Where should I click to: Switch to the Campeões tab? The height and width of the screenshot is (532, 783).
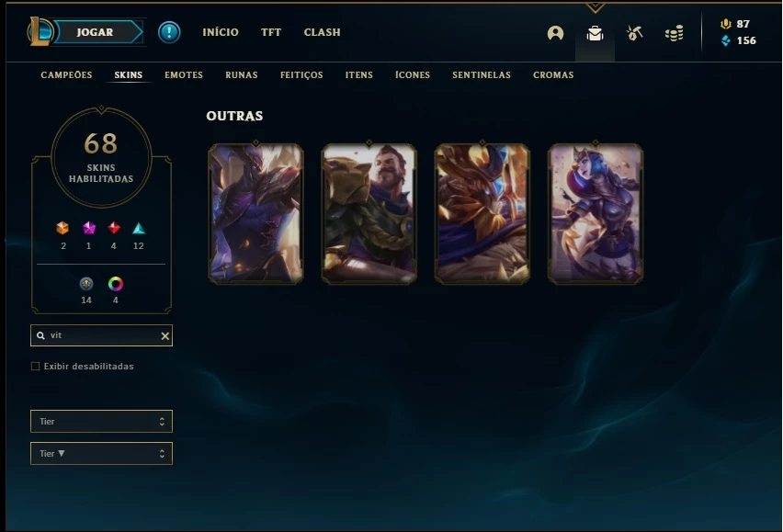(66, 74)
